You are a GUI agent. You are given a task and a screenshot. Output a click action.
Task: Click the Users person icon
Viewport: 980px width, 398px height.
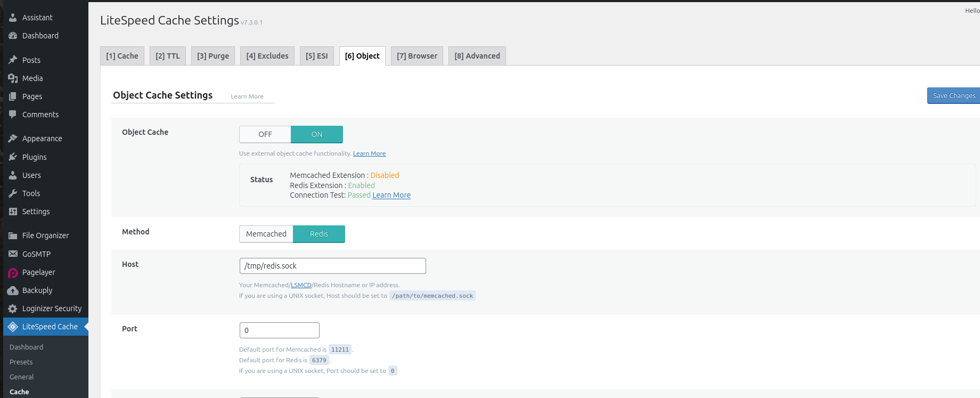(x=13, y=175)
